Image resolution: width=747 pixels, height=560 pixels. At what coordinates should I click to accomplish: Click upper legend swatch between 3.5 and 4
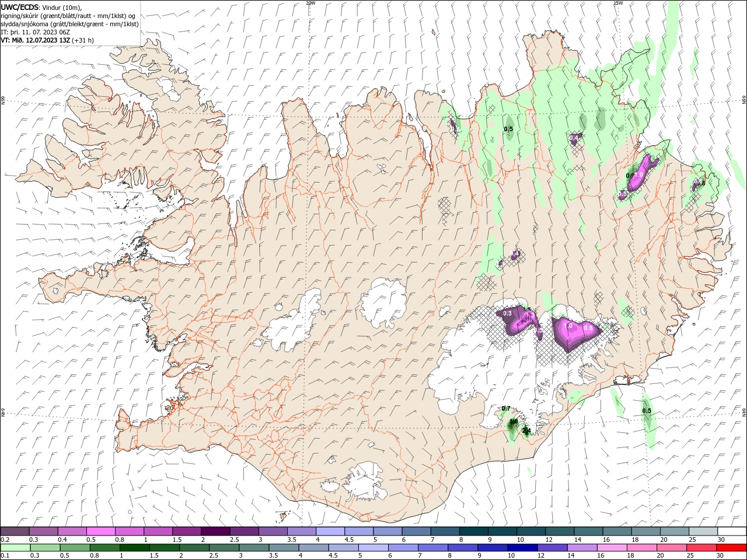[301, 531]
